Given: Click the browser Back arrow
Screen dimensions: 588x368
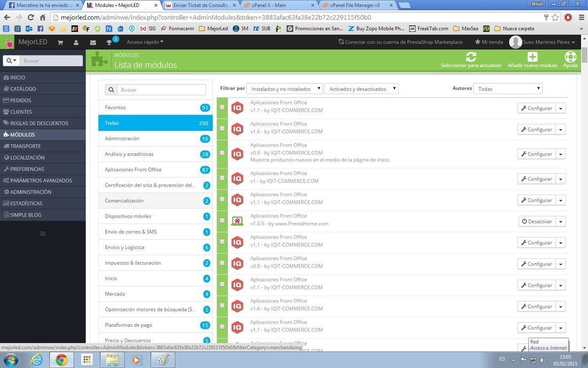Looking at the screenshot, I should (7, 17).
